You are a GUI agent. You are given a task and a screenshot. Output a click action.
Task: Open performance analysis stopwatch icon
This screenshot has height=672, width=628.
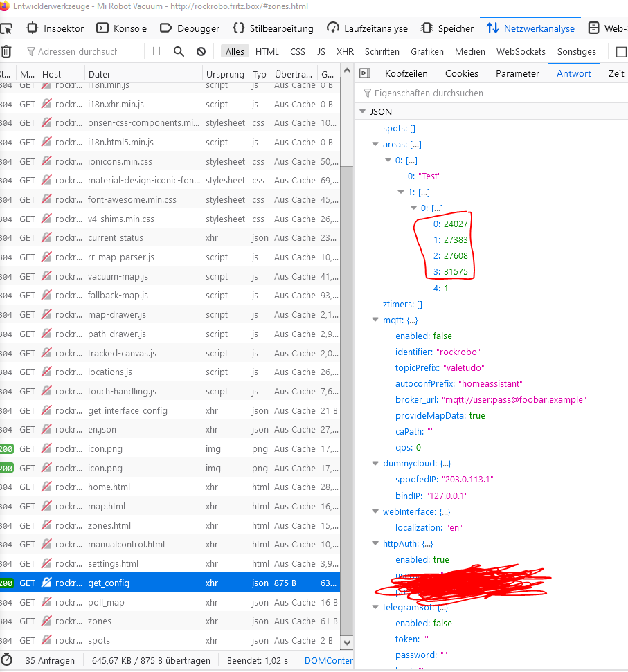(x=6, y=660)
